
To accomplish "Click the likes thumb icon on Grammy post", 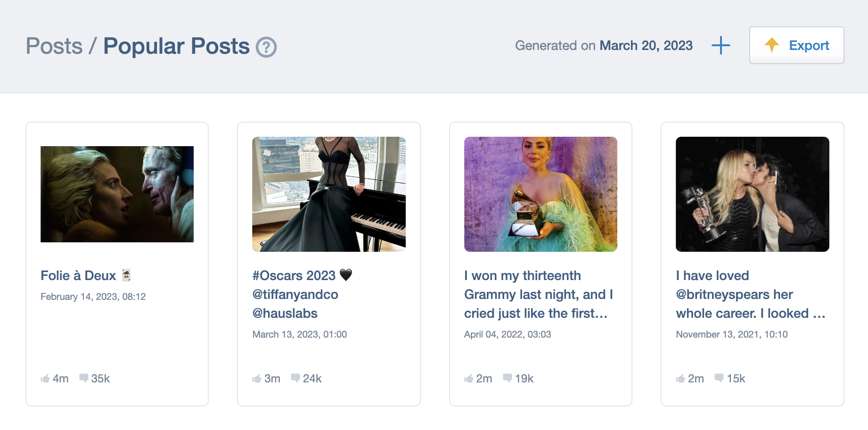I will coord(469,379).
